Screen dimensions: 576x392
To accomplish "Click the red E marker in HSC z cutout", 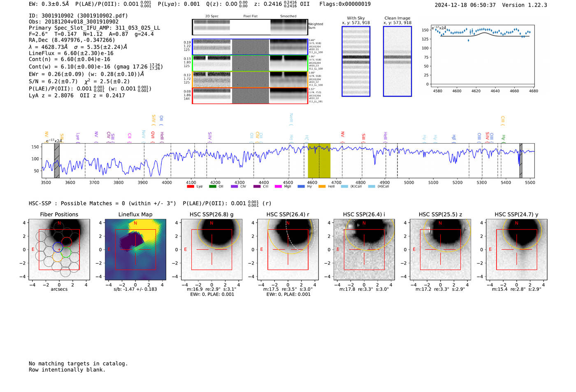I will (414, 249).
